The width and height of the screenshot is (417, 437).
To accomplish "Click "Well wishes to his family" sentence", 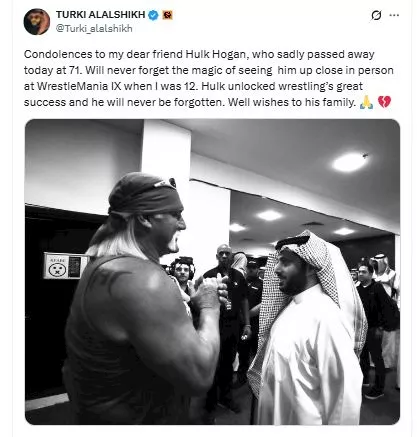I will pyautogui.click(x=292, y=102).
